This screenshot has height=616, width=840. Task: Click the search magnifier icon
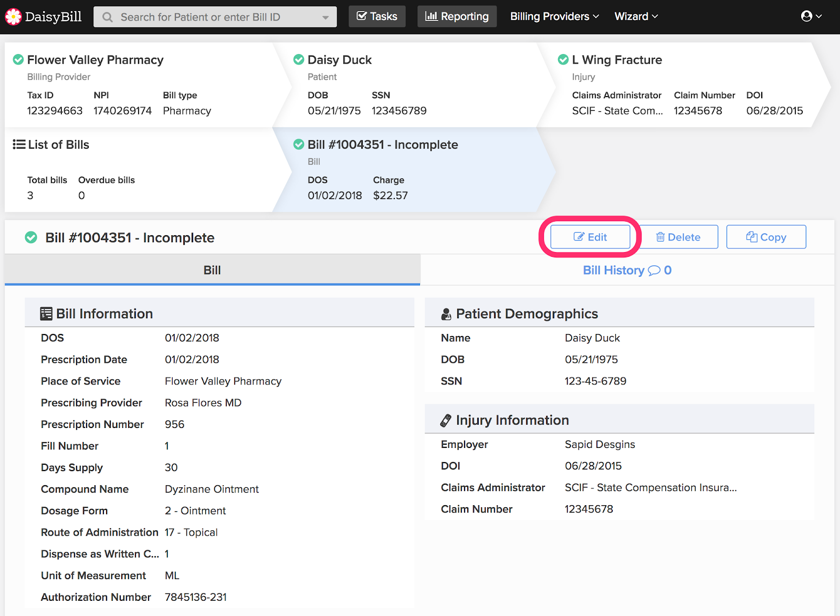(x=108, y=17)
